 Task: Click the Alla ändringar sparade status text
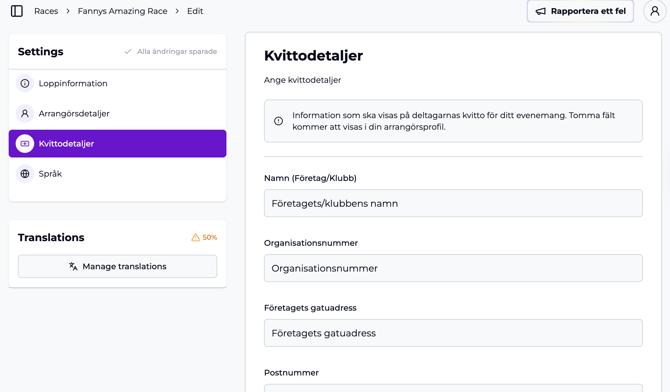click(x=177, y=51)
